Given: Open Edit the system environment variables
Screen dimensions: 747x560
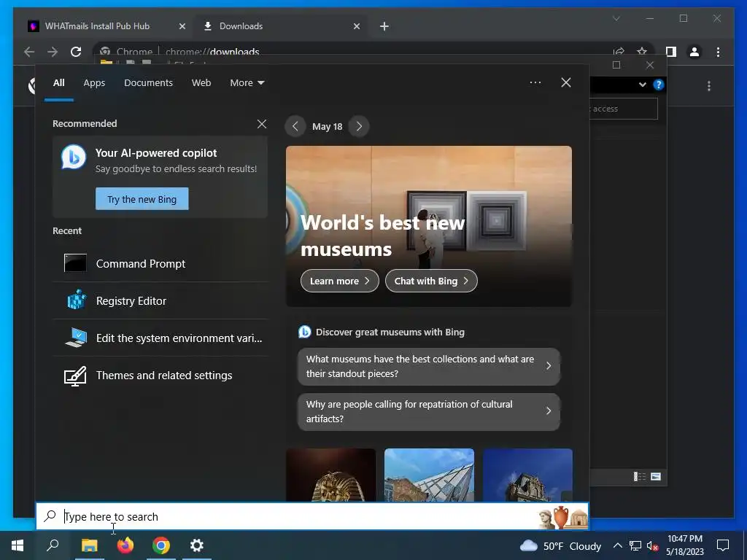Looking at the screenshot, I should [160, 338].
